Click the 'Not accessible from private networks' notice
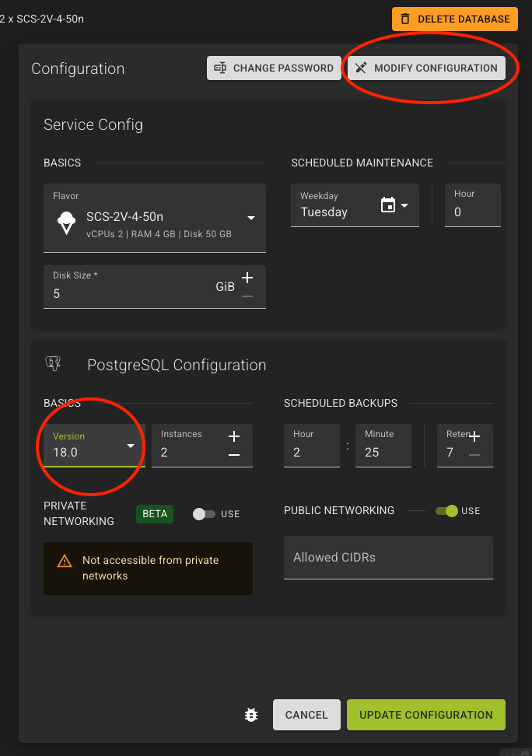The width and height of the screenshot is (532, 756). point(148,568)
